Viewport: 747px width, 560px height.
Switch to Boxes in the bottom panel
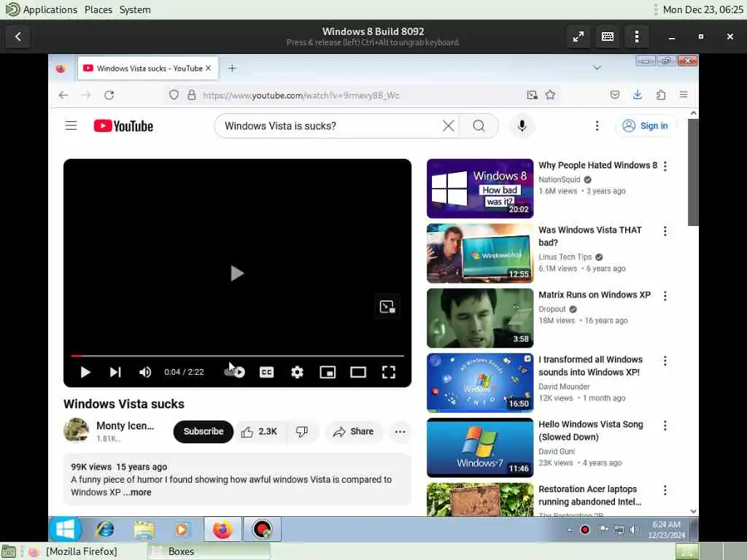tap(209, 551)
